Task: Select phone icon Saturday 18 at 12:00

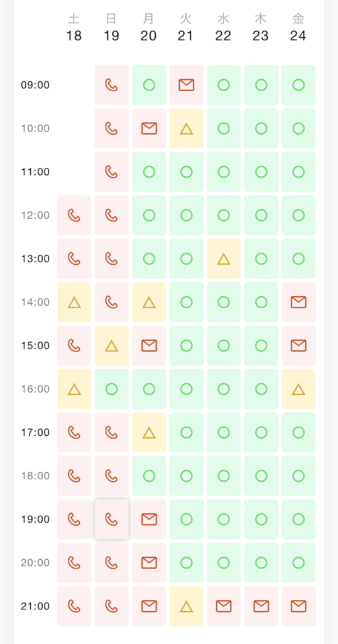Action: click(x=74, y=215)
